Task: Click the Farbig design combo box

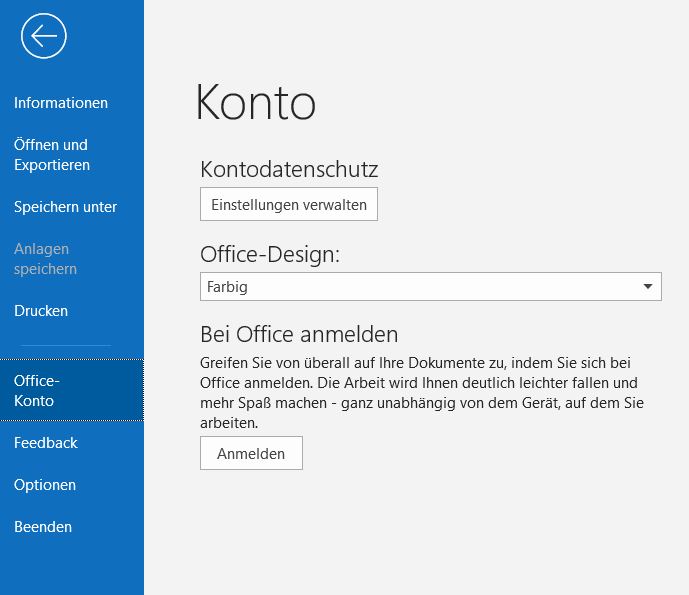Action: [x=431, y=287]
